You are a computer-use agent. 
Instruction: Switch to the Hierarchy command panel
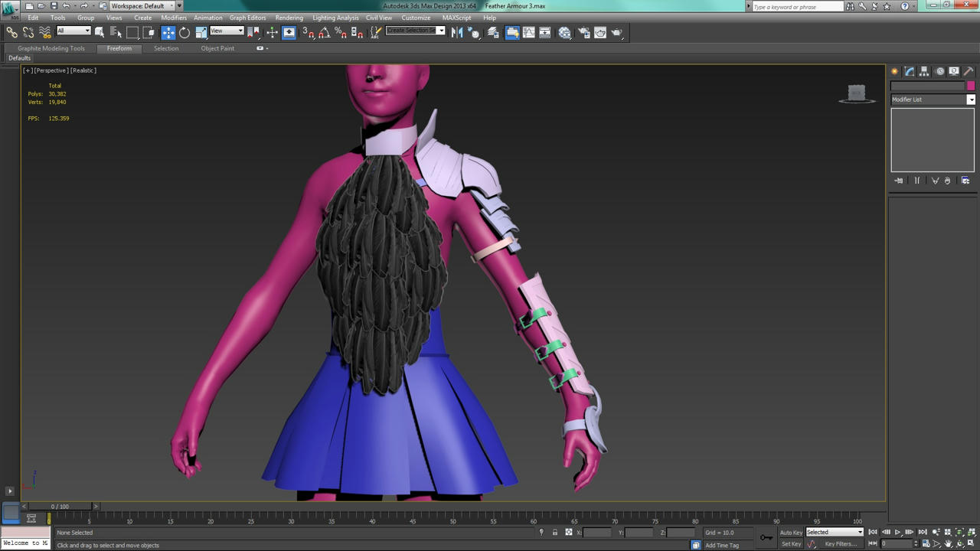coord(924,71)
